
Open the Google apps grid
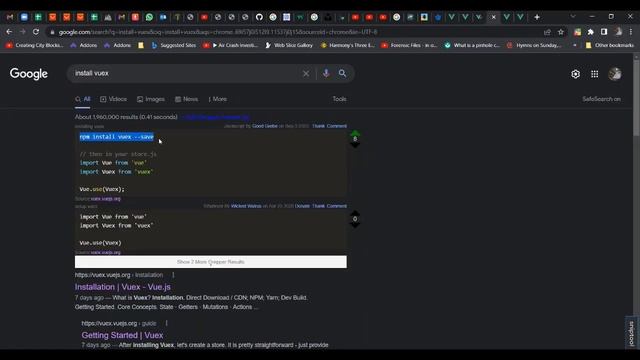pos(595,74)
